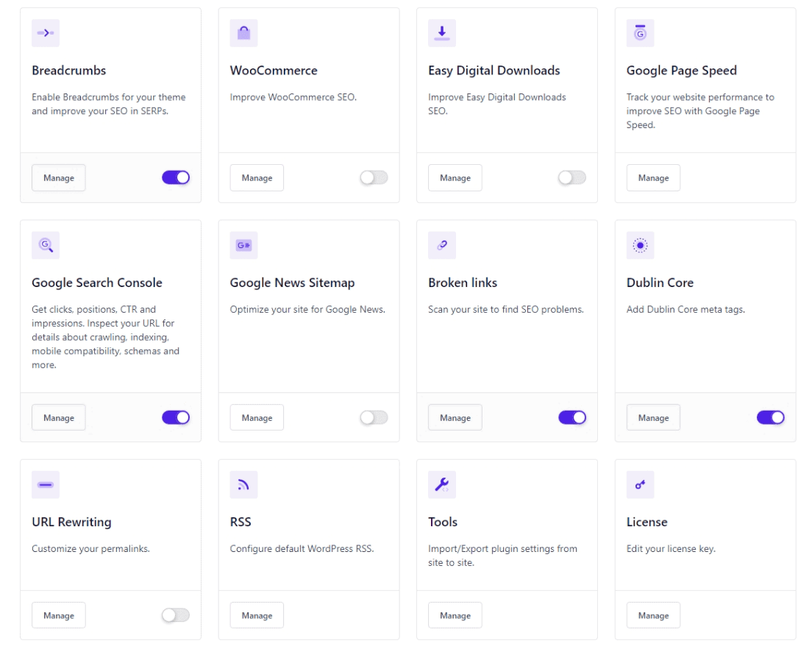Click the Broken links heading

pyautogui.click(x=463, y=283)
